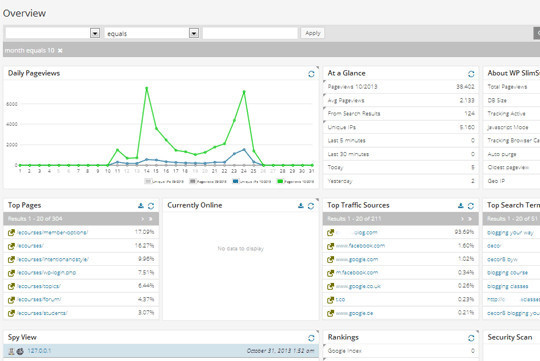Image resolution: width=540 pixels, height=361 pixels.
Task: Refresh the Top Pages panel
Action: tap(151, 206)
